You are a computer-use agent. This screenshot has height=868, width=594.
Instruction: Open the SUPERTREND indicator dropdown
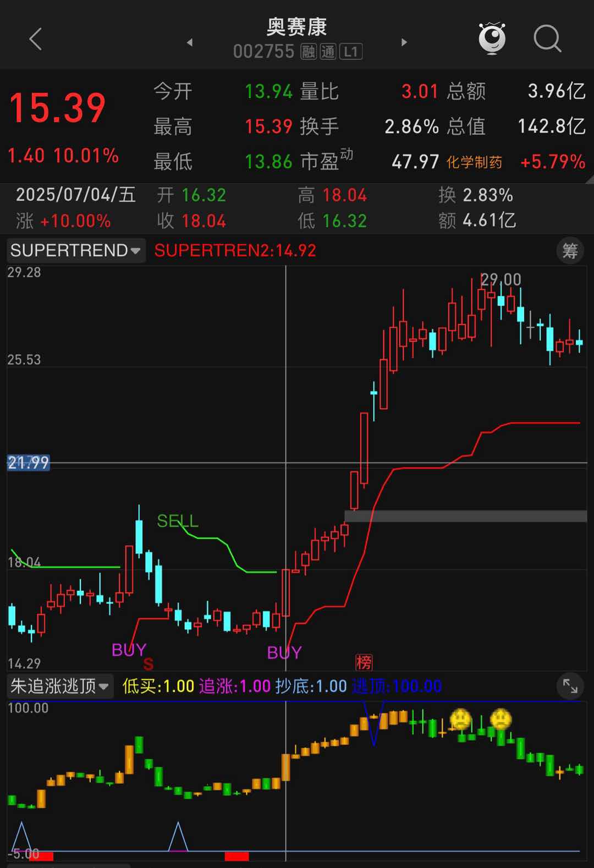point(76,250)
